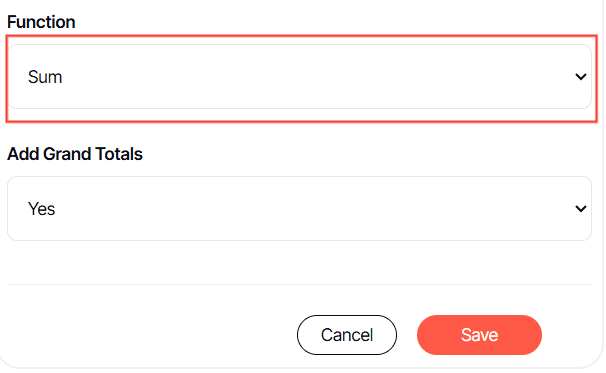Image resolution: width=606 pixels, height=373 pixels.
Task: Open the Add Grand Totals dropdown
Action: pyautogui.click(x=300, y=209)
